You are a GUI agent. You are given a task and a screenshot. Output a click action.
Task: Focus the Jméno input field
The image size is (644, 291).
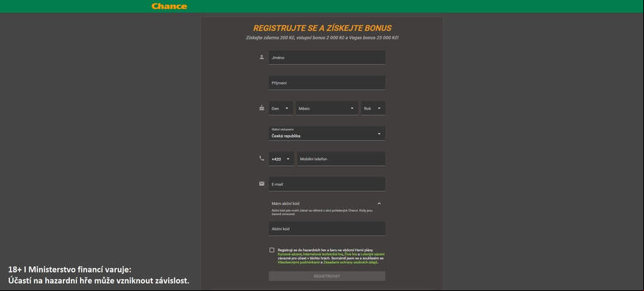(x=327, y=57)
